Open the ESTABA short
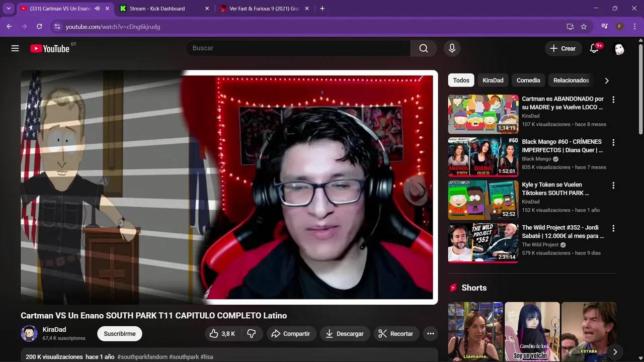 click(589, 332)
